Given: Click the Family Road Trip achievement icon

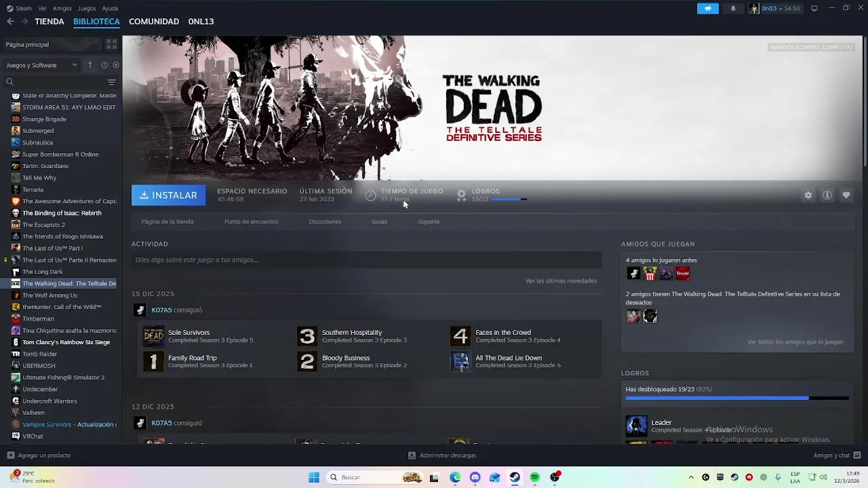Looking at the screenshot, I should (x=153, y=361).
